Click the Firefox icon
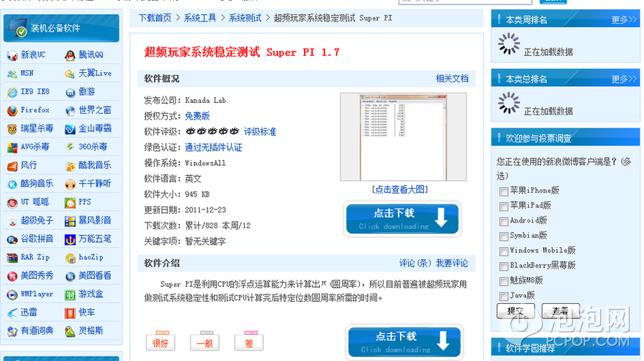 [x=12, y=111]
